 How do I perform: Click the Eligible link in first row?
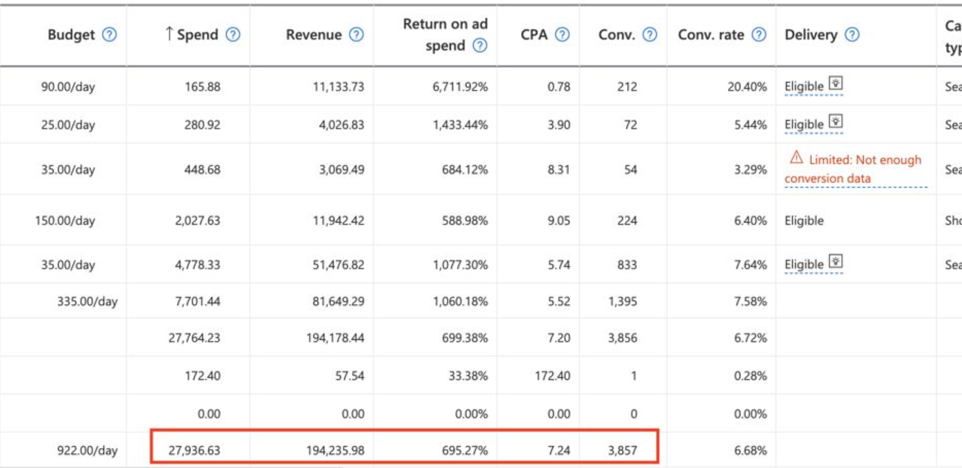tap(804, 86)
